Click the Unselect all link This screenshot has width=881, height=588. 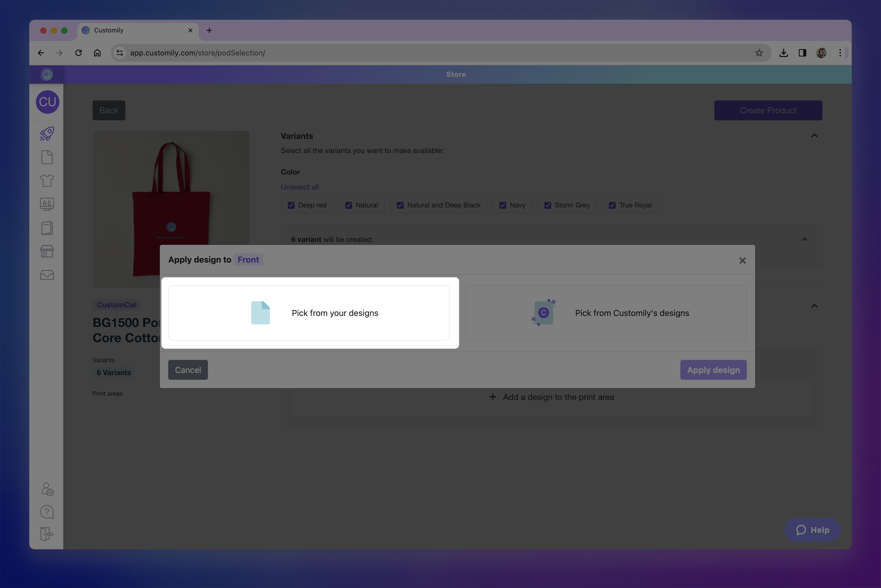(300, 187)
